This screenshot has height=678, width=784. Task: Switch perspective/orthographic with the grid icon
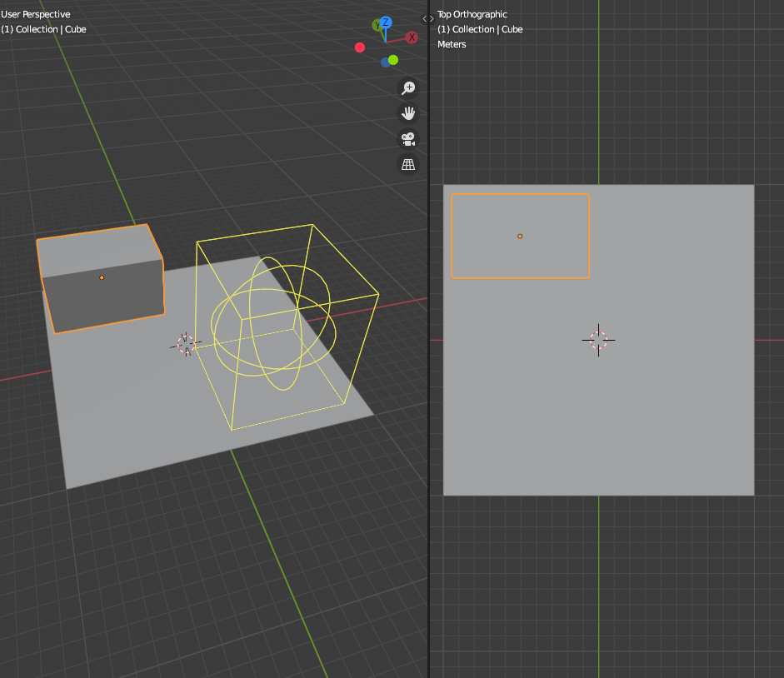408,164
